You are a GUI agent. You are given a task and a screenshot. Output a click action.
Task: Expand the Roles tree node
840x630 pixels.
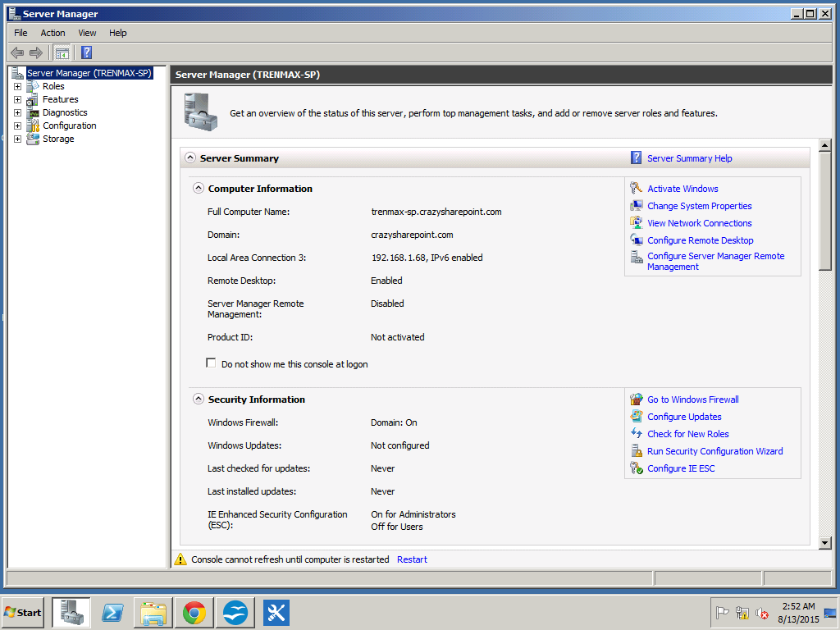tap(18, 86)
